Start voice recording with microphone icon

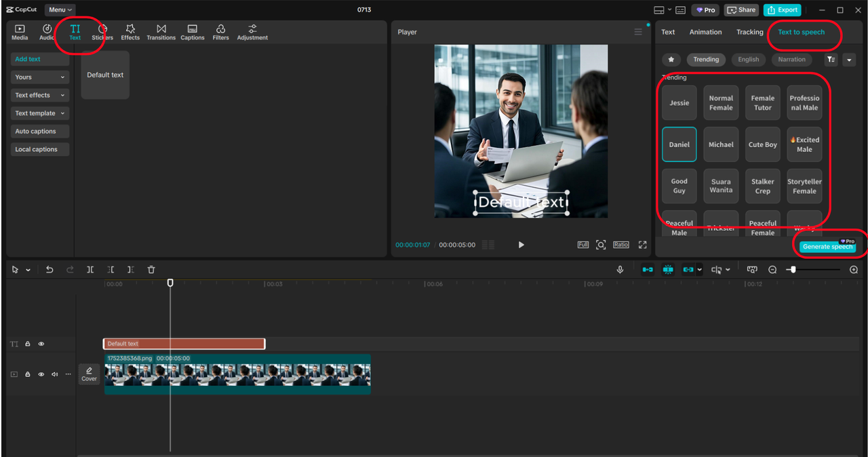(620, 270)
